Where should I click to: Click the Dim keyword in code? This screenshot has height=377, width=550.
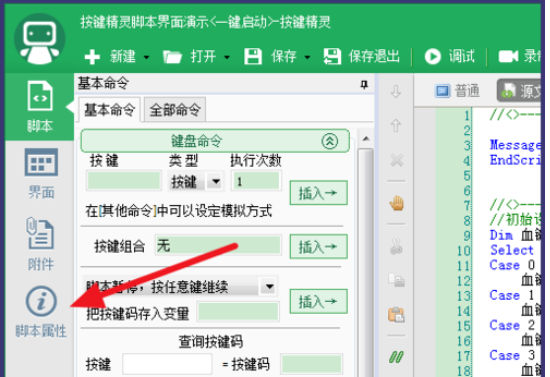(501, 235)
